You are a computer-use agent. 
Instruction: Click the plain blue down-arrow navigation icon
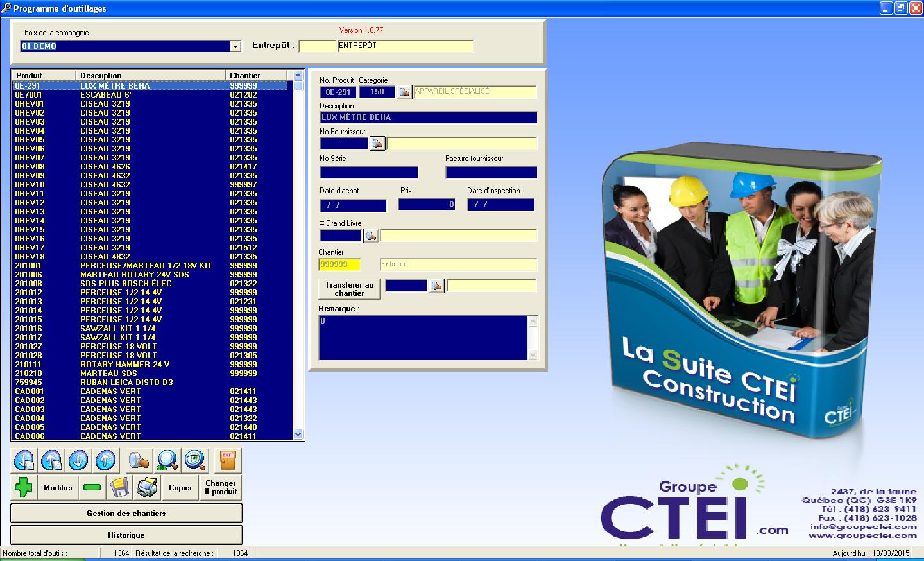click(78, 460)
